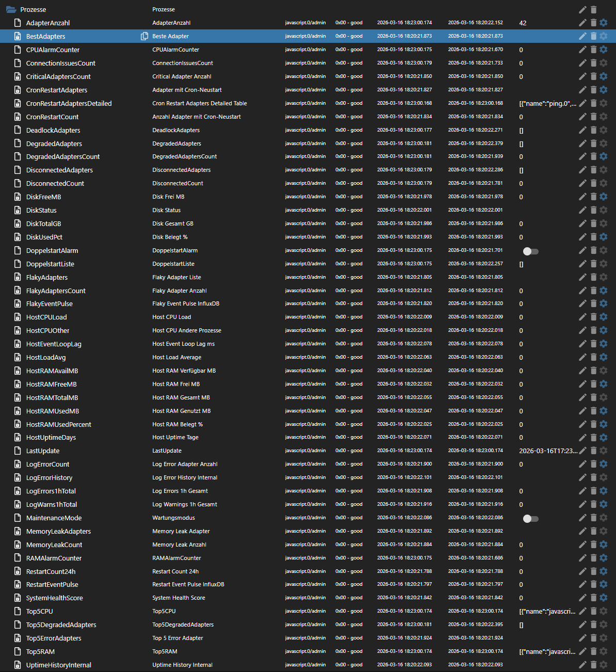The height and width of the screenshot is (672, 616).
Task: Edit the DoppelstartAlarm object
Action: pos(582,250)
